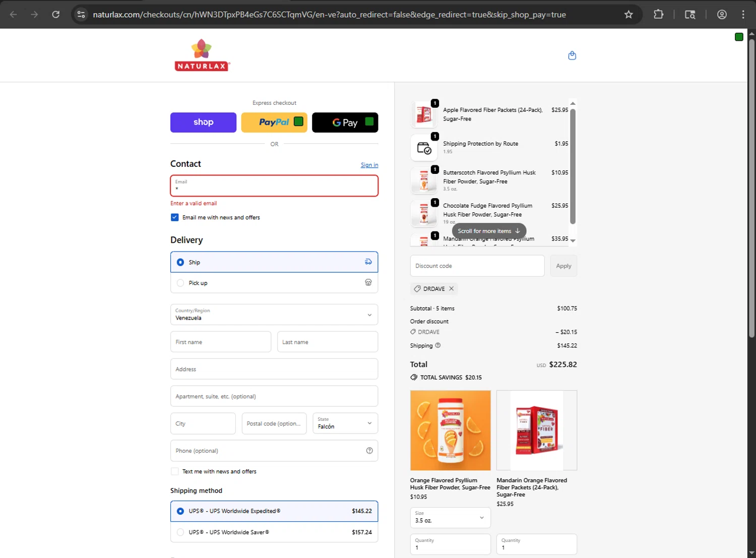
Task: Focus the City field
Action: pyautogui.click(x=203, y=423)
